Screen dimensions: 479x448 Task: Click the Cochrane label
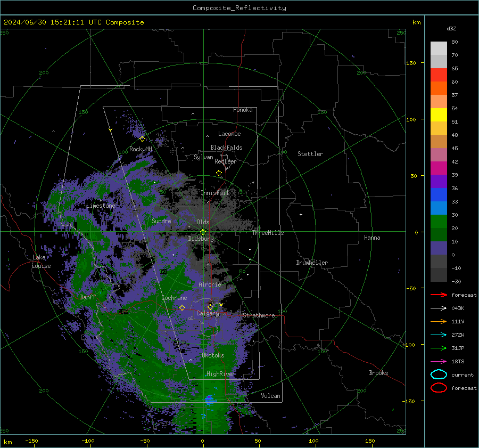pos(174,298)
